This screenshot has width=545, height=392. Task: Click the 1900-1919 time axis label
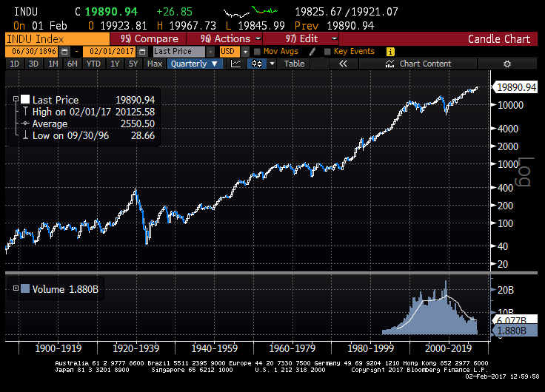[x=58, y=348]
